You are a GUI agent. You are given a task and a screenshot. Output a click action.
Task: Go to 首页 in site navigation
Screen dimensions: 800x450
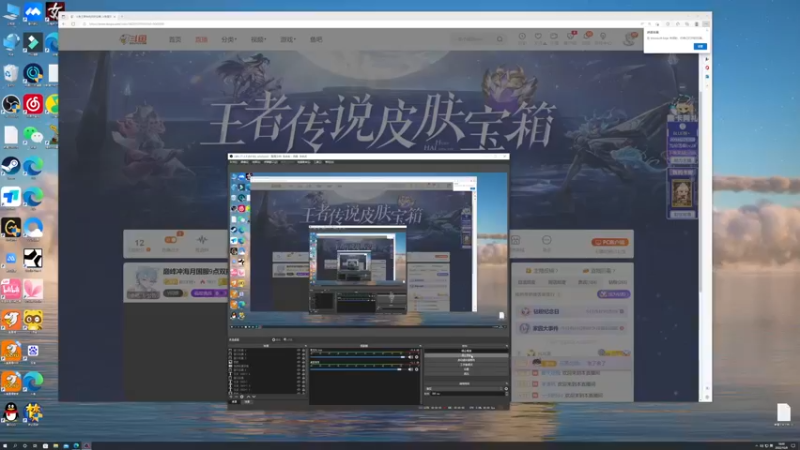[x=175, y=39]
